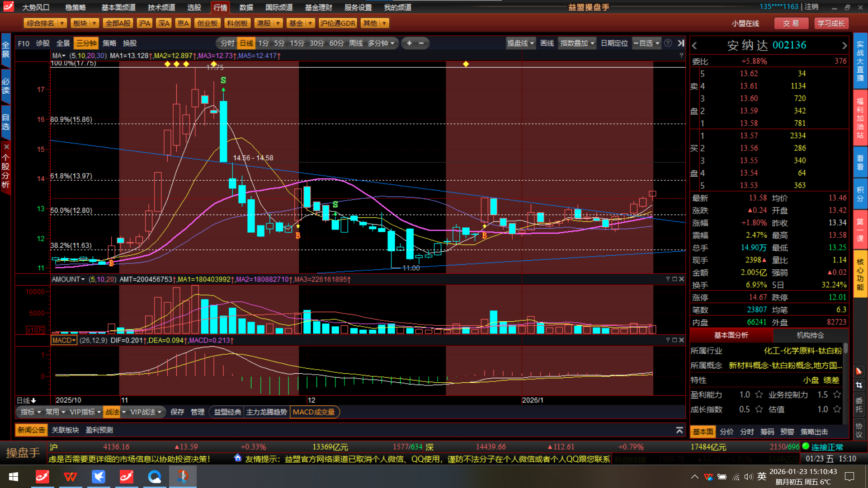
Task: Toggle MACD成交量 indicator template
Action: [314, 412]
